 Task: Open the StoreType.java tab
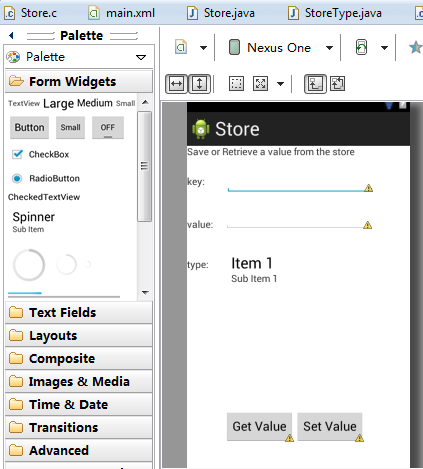335,13
